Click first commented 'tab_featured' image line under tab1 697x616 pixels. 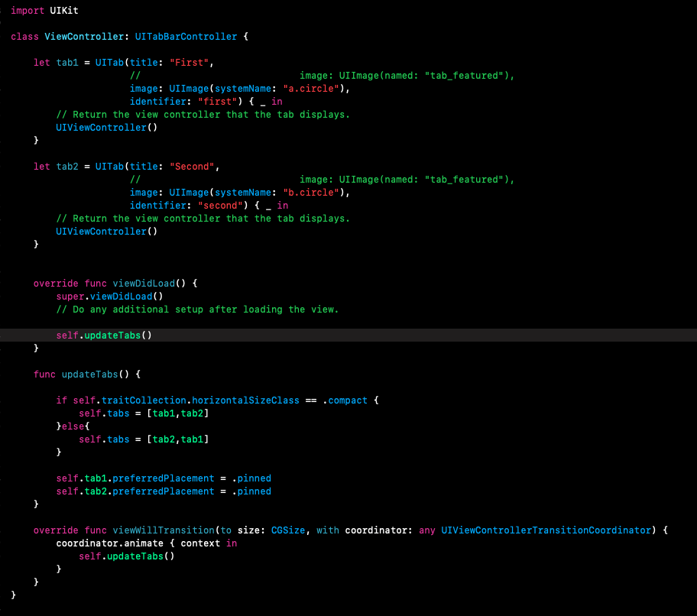pos(323,76)
